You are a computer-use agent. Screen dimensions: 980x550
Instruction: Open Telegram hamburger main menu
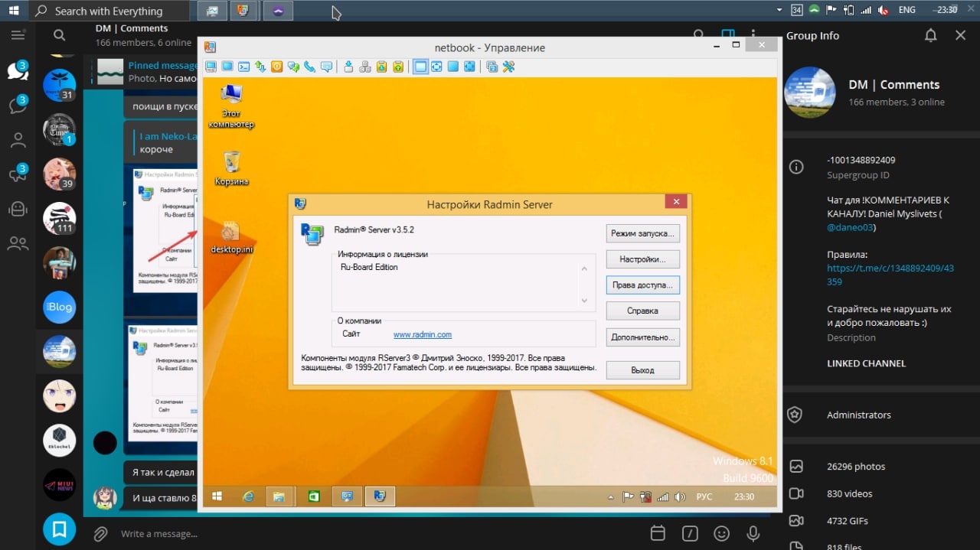tap(18, 35)
